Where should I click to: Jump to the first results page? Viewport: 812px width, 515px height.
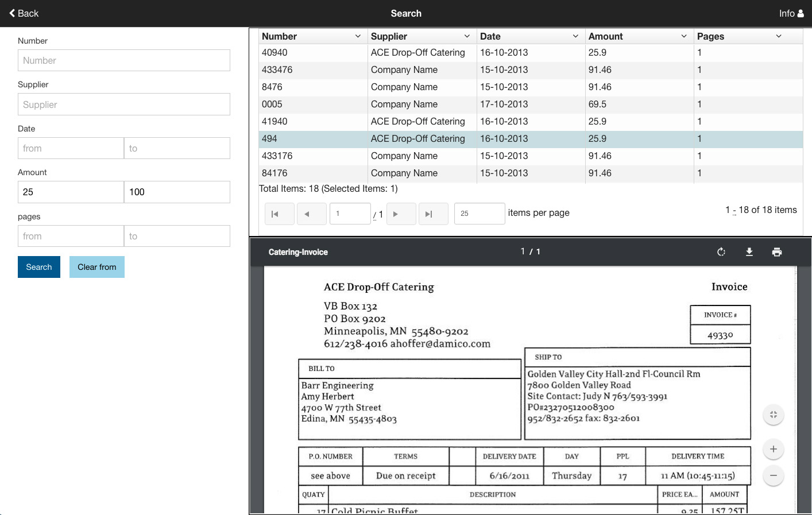(x=280, y=214)
